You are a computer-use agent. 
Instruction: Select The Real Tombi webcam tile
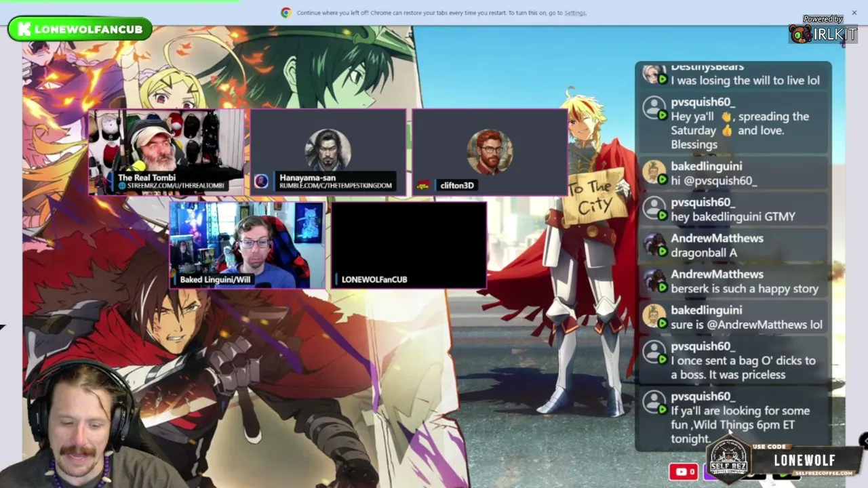point(166,152)
